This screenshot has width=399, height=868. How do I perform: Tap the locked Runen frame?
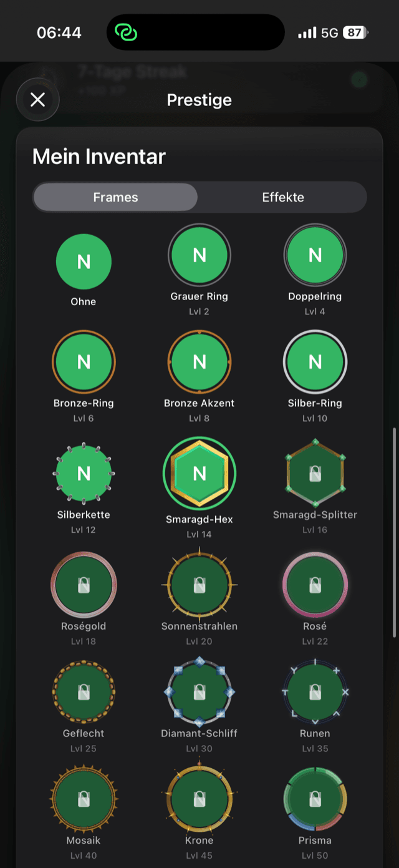pyautogui.click(x=315, y=692)
